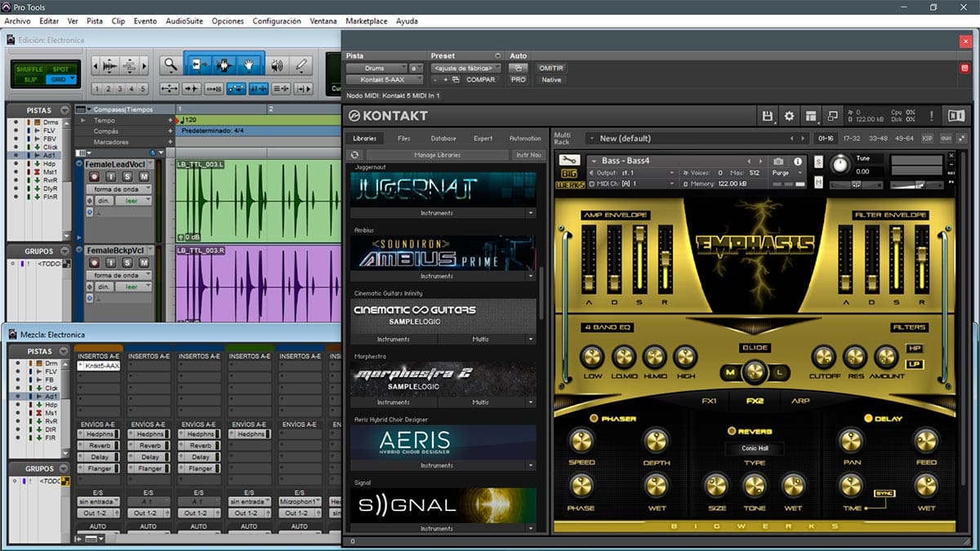Select the Grabber hand tool
The image size is (980, 551).
[x=250, y=65]
